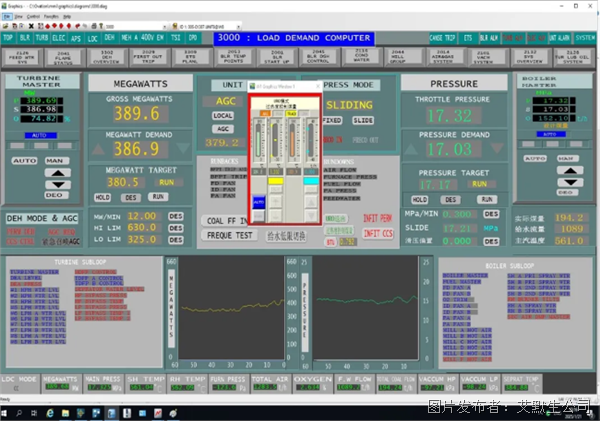Open the 3302 DEH OVERVIEW diagram
The image size is (600, 421).
tap(107, 57)
